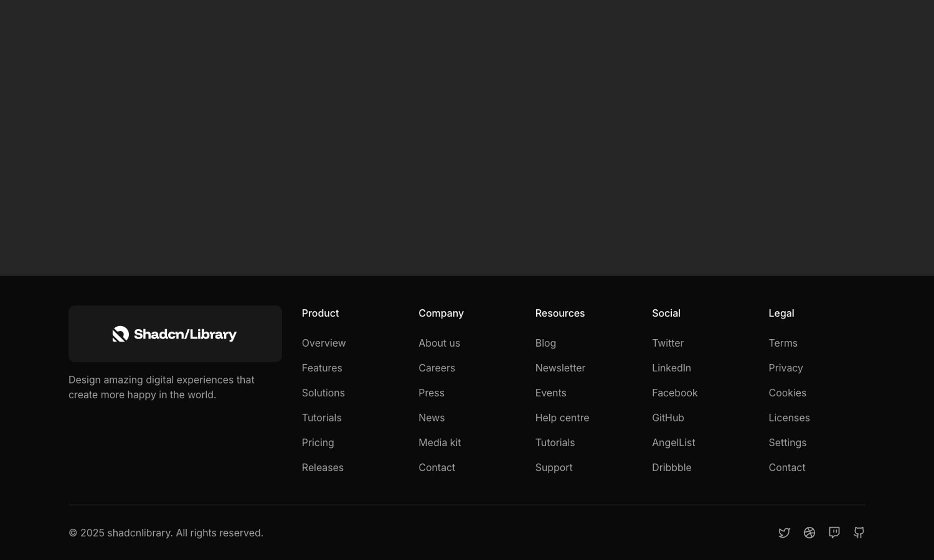Open the Twitter text link under Social
Screen dimensions: 934x560
[667, 343]
